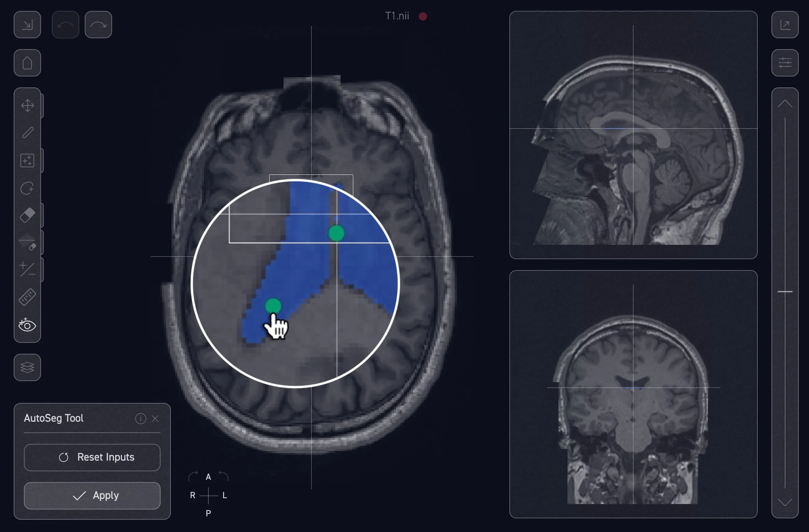Toggle the AutoSeg eye tool
This screenshot has height=532, width=809.
27,325
